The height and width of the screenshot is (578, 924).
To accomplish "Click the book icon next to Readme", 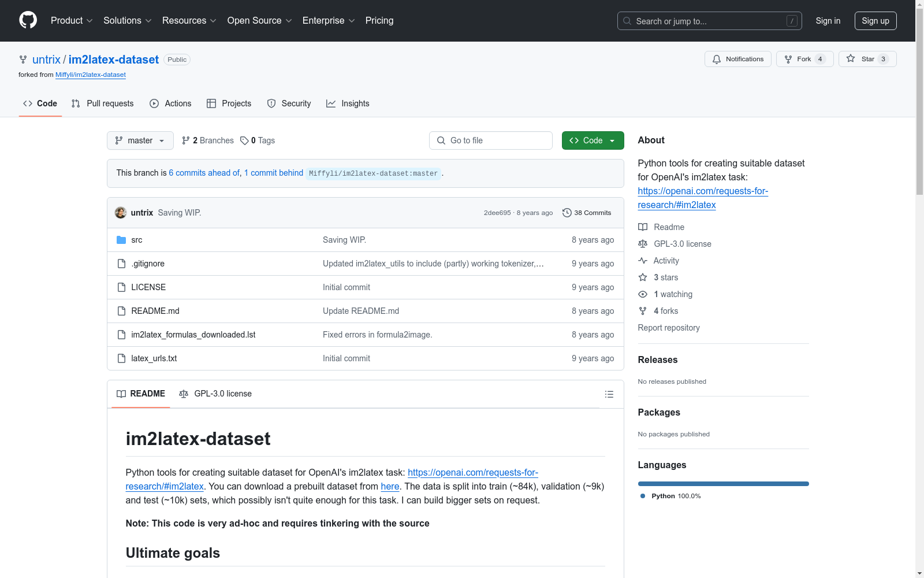I will click(643, 227).
